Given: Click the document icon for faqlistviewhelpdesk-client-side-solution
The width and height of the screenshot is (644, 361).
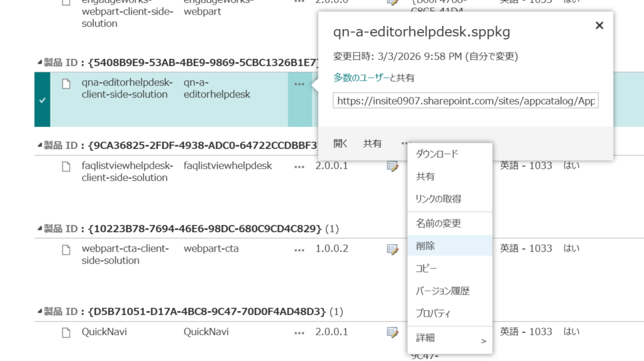Looking at the screenshot, I should pos(66,166).
